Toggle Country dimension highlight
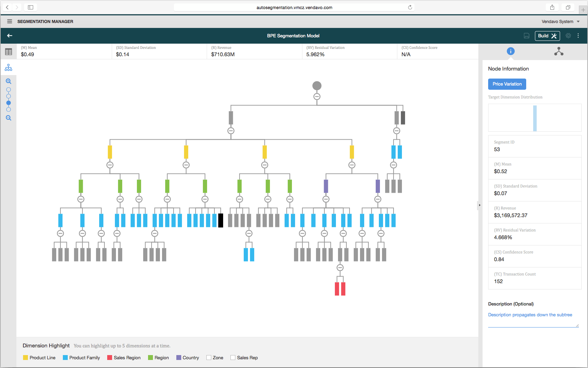This screenshot has height=368, width=588. click(179, 358)
